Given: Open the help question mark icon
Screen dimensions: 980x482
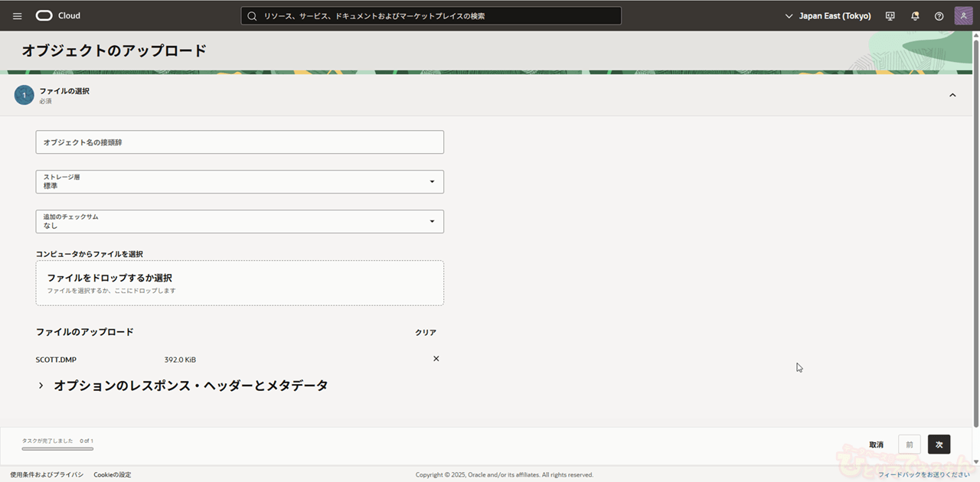Looking at the screenshot, I should [939, 16].
